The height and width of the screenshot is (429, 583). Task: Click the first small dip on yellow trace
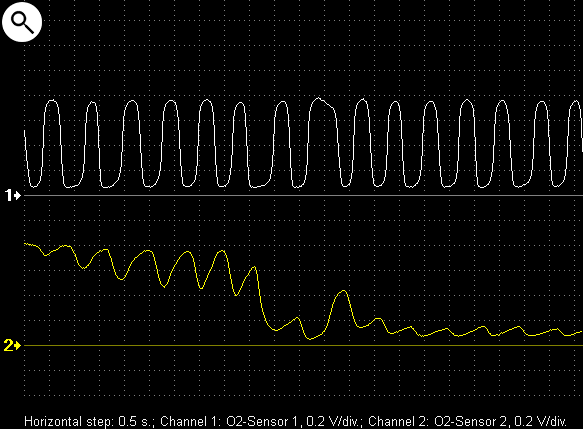coord(46,255)
